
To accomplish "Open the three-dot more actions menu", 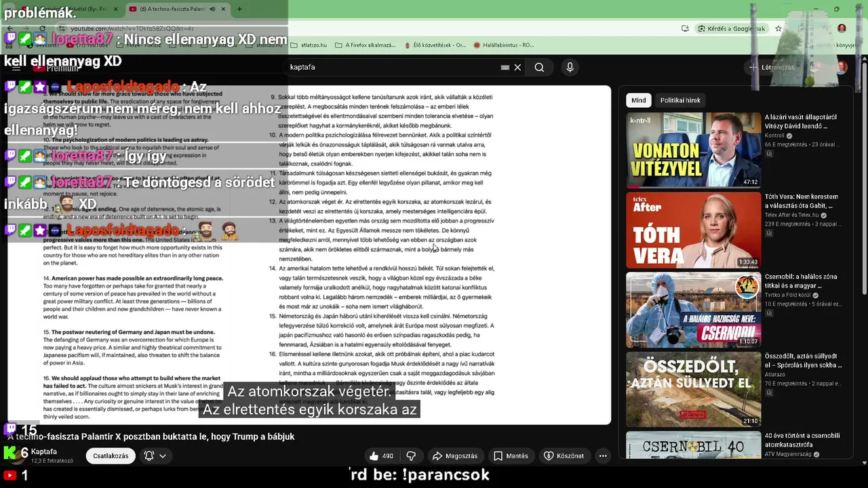I will (603, 456).
